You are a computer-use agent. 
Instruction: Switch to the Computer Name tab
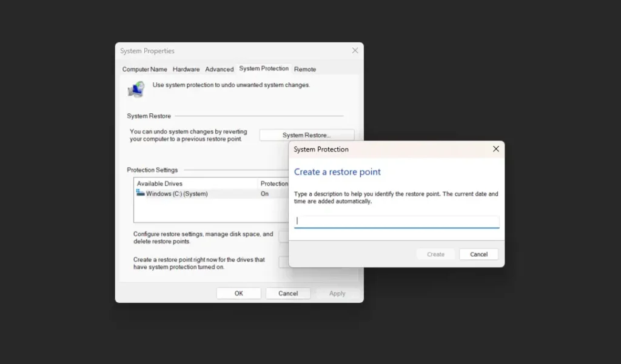tap(144, 69)
